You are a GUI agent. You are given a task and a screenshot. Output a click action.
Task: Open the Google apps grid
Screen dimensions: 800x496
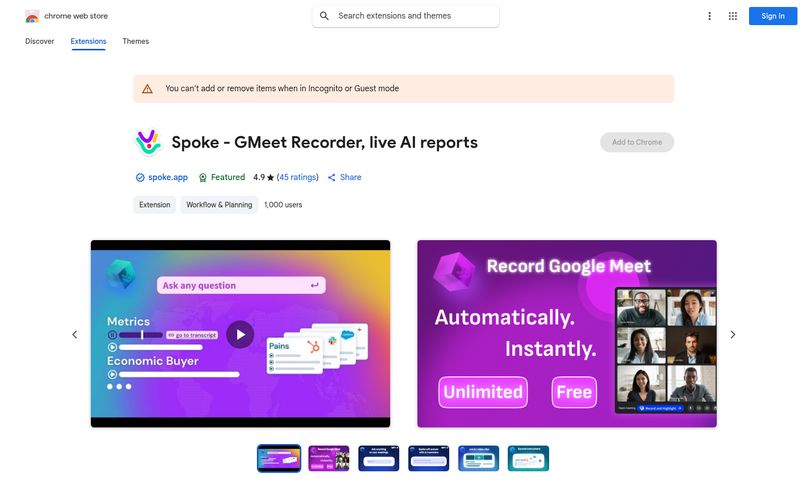(733, 16)
